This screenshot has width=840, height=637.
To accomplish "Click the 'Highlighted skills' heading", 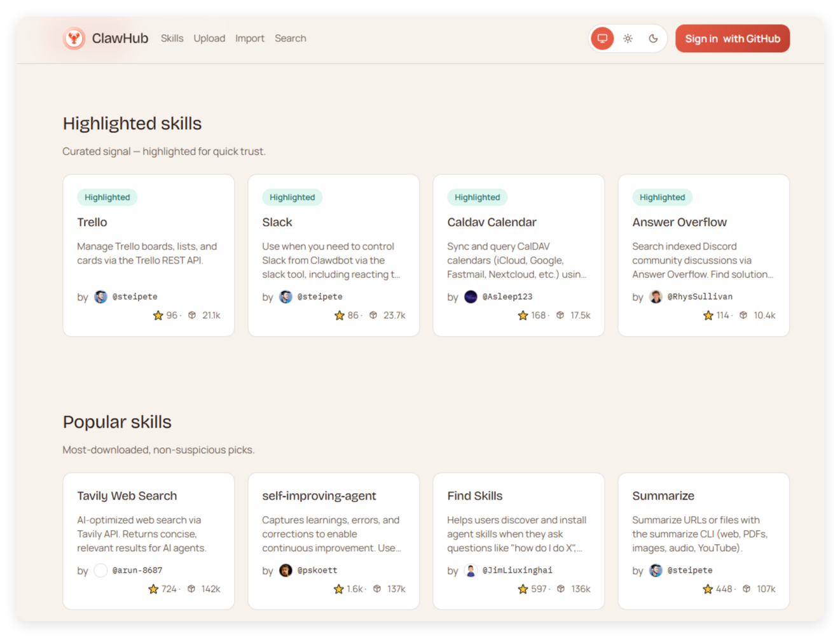I will [132, 123].
